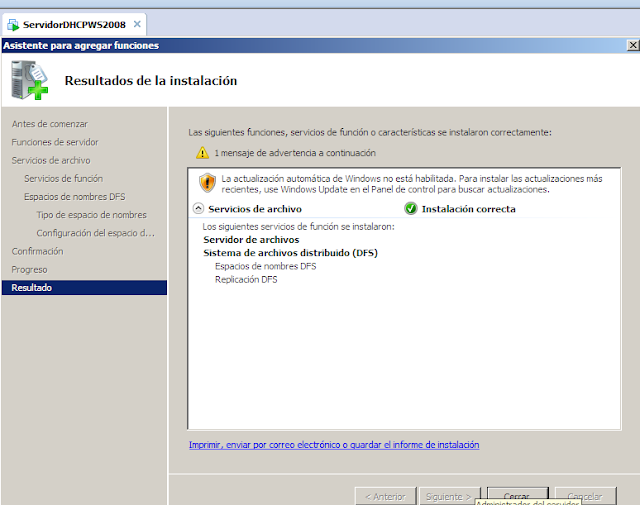This screenshot has width=640, height=505.
Task: Select Servicios de función step
Action: pyautogui.click(x=63, y=179)
